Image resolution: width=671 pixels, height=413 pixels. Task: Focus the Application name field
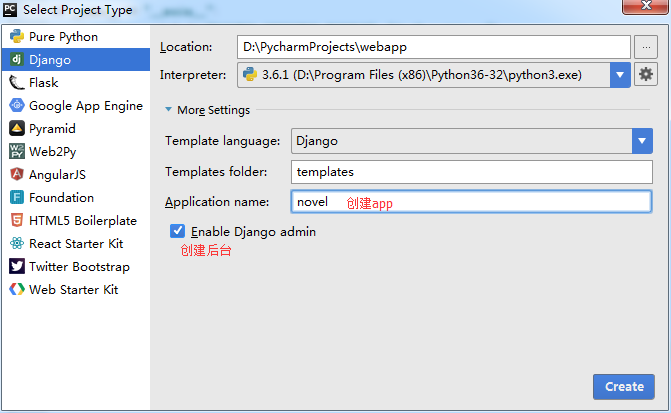472,202
